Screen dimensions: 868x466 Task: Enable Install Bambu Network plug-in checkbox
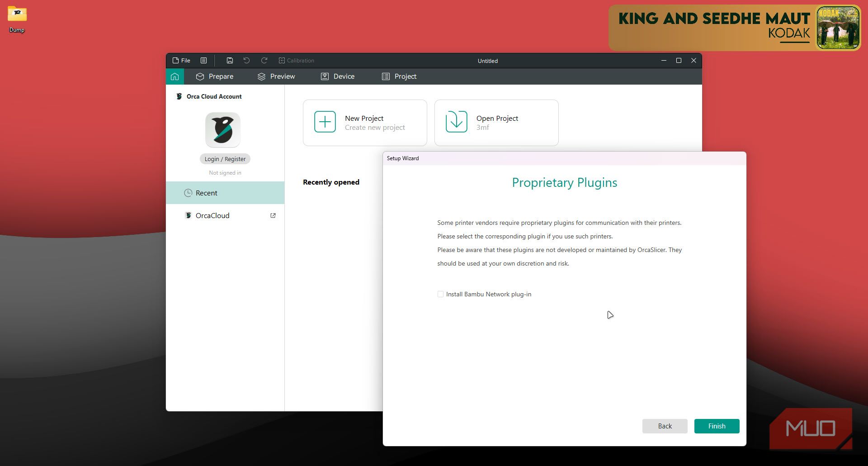pyautogui.click(x=440, y=294)
